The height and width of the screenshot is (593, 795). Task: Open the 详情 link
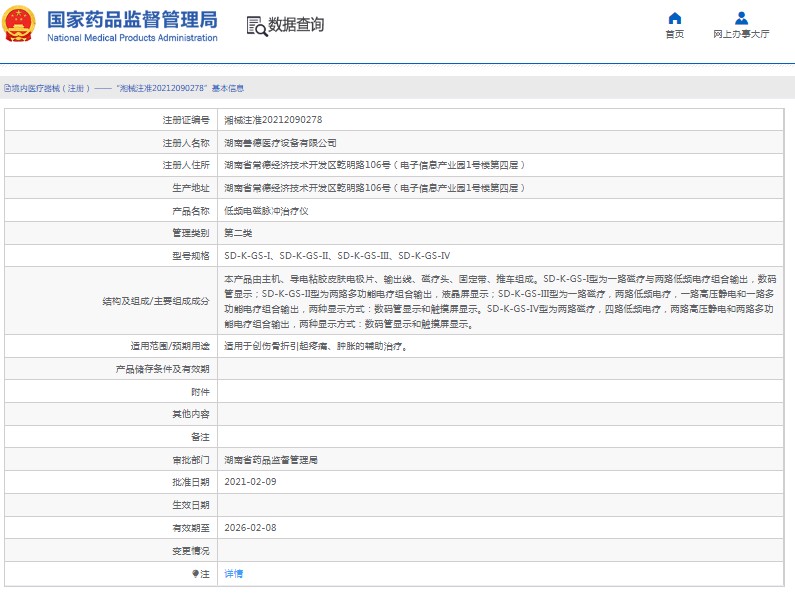[x=234, y=574]
